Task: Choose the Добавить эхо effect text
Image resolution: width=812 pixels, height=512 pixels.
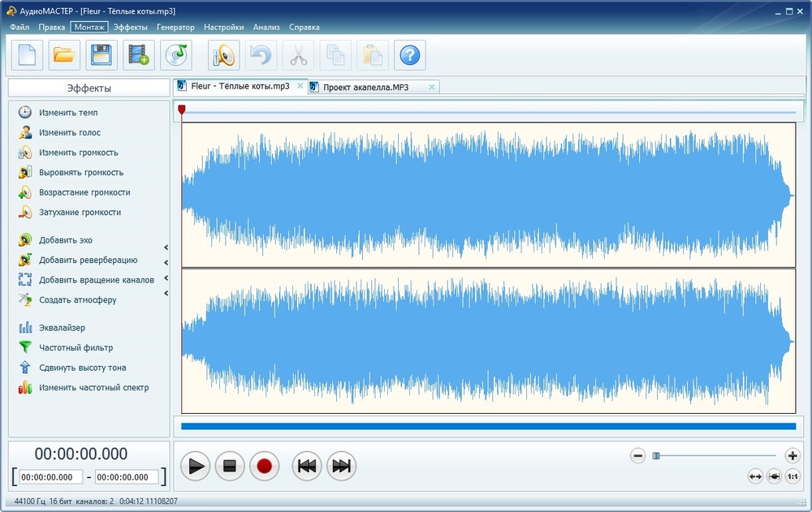Action: tap(66, 239)
